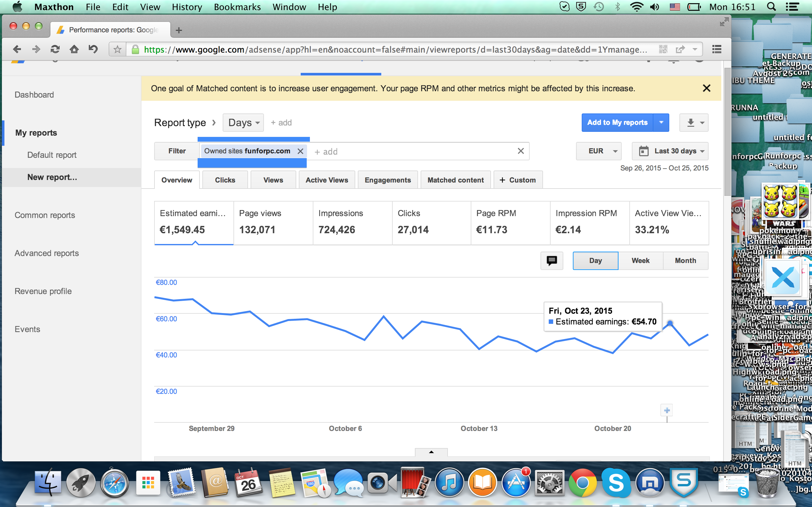The width and height of the screenshot is (812, 507).
Task: Click the chart annotation comment icon
Action: [552, 260]
